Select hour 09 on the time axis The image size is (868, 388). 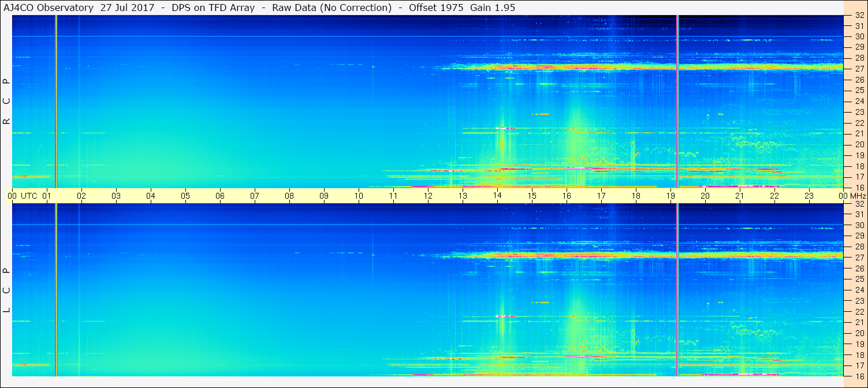(x=324, y=196)
